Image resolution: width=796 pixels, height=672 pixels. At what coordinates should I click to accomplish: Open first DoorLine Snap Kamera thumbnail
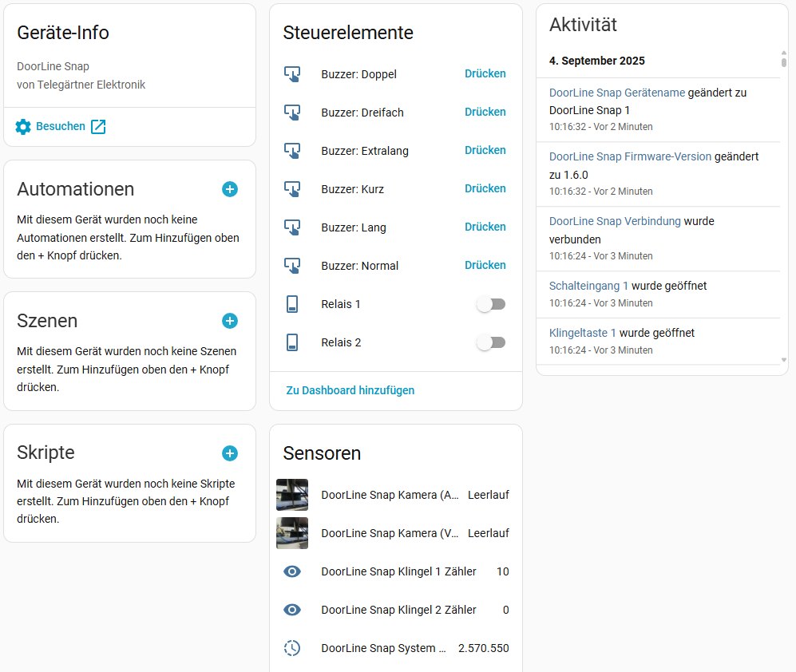(292, 495)
